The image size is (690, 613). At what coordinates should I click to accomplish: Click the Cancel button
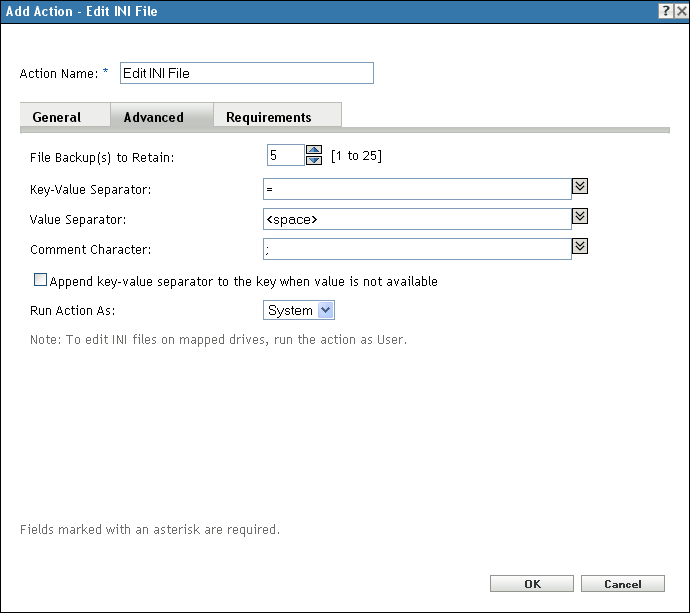[623, 584]
